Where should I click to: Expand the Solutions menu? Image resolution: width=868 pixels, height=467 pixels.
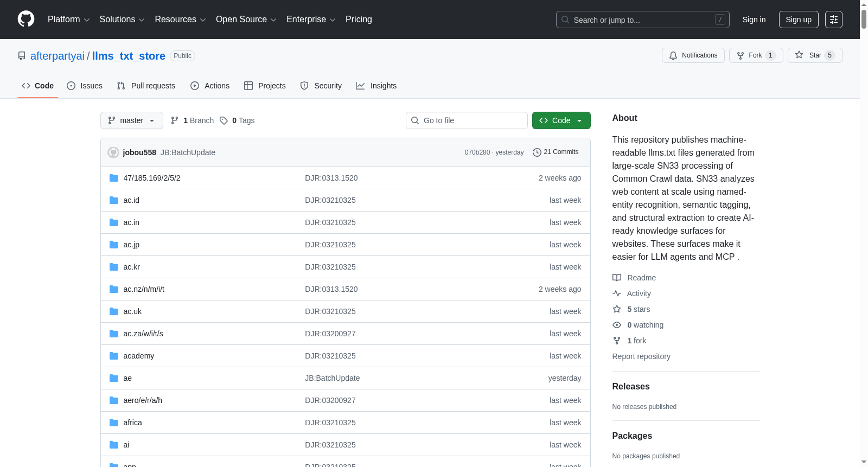(122, 20)
